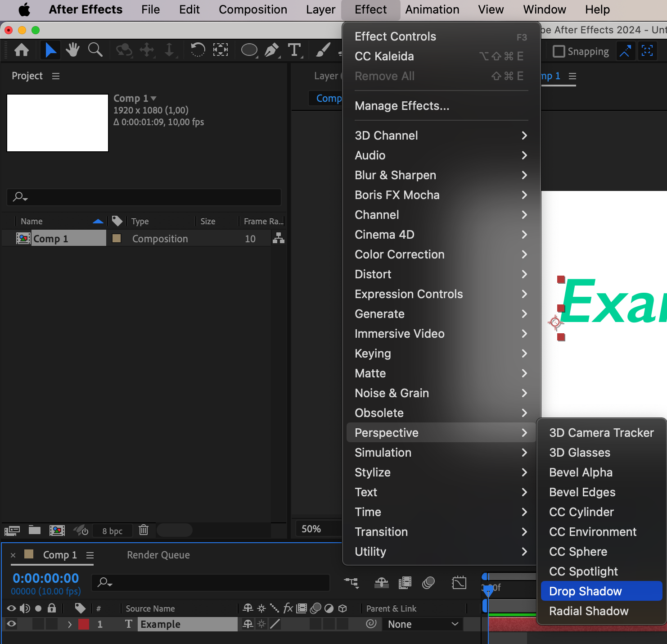
Task: Toggle the Example layer's shy switch
Action: [248, 624]
